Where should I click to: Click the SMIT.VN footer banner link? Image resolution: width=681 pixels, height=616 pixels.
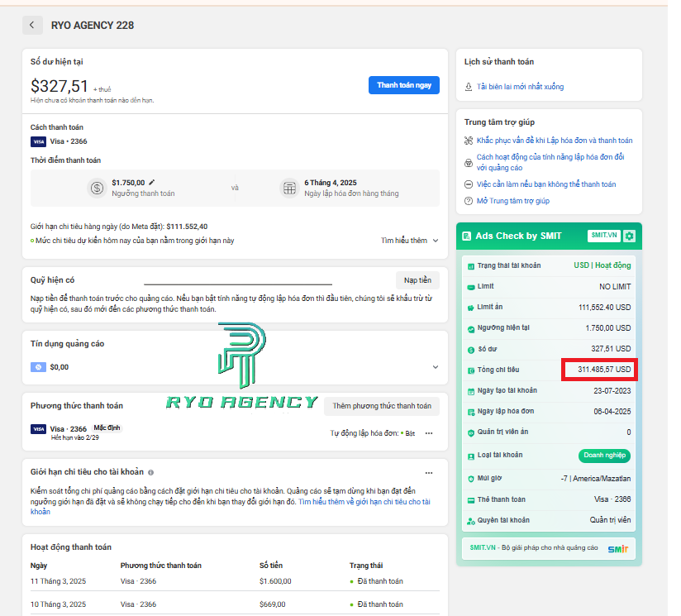coord(549,548)
